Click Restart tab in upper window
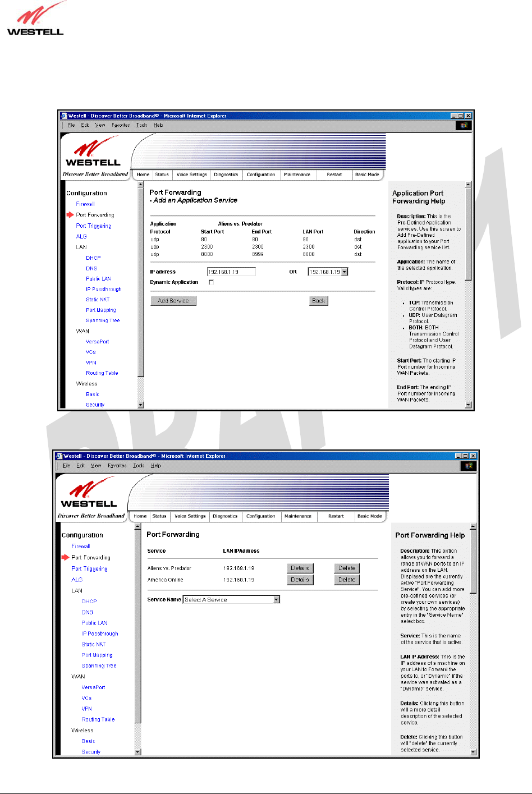The width and height of the screenshot is (532, 794). point(334,175)
